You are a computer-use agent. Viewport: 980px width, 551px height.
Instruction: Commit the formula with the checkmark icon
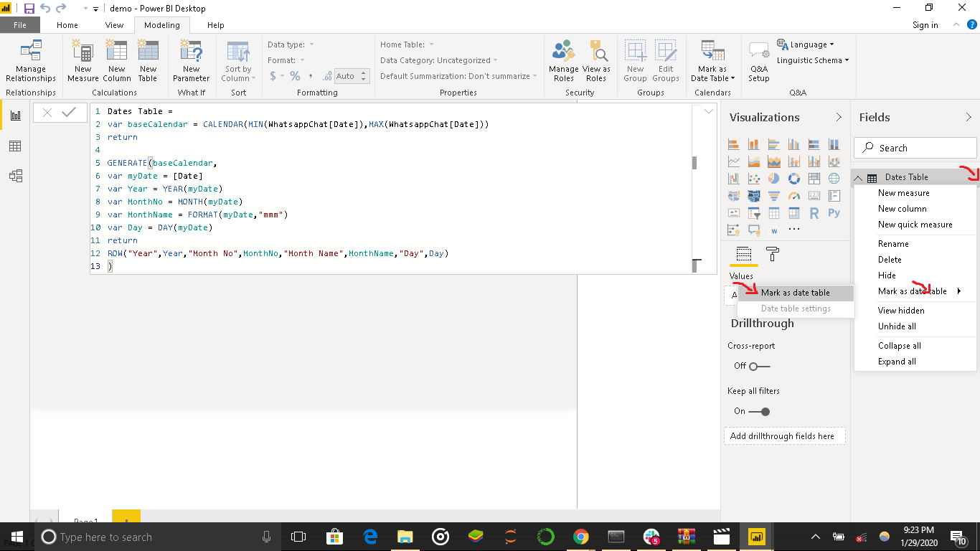point(70,113)
